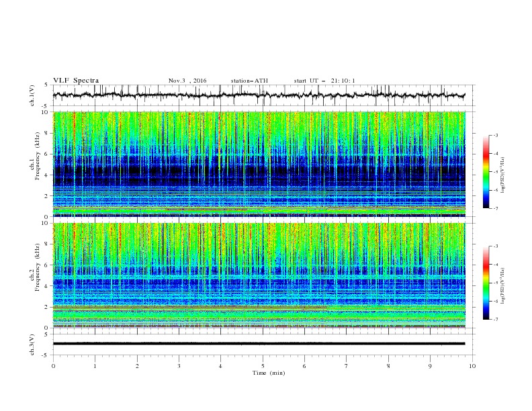Click time axis tick label "6"
This screenshot has width=532, height=411.
pos(304,366)
